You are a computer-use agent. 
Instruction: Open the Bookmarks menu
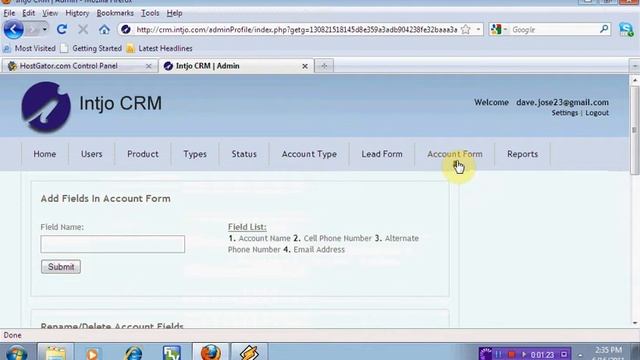pos(115,13)
